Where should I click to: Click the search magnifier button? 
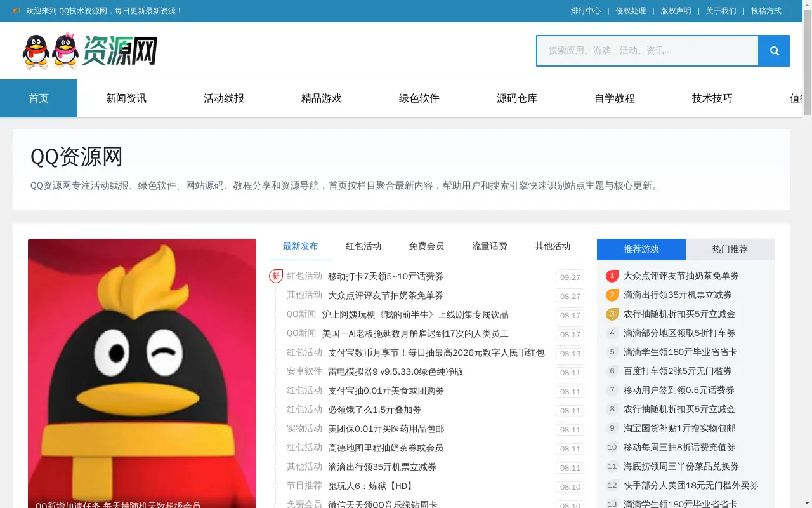(x=774, y=51)
